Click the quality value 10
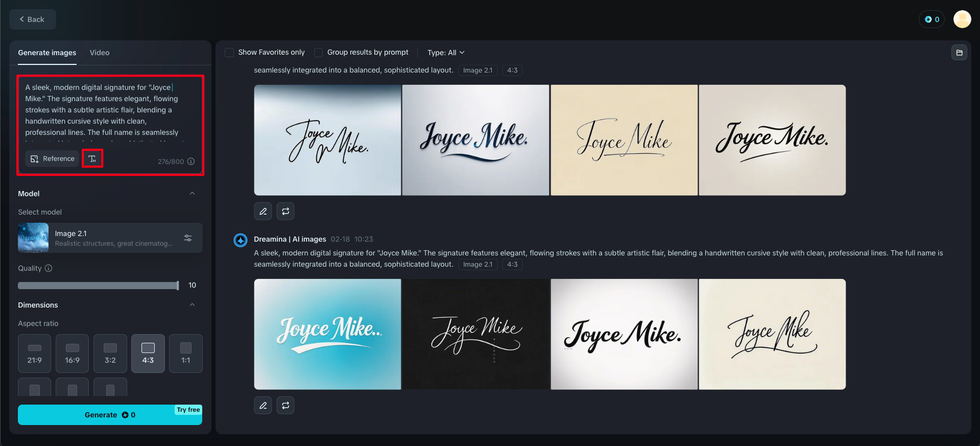This screenshot has height=446, width=980. click(192, 285)
